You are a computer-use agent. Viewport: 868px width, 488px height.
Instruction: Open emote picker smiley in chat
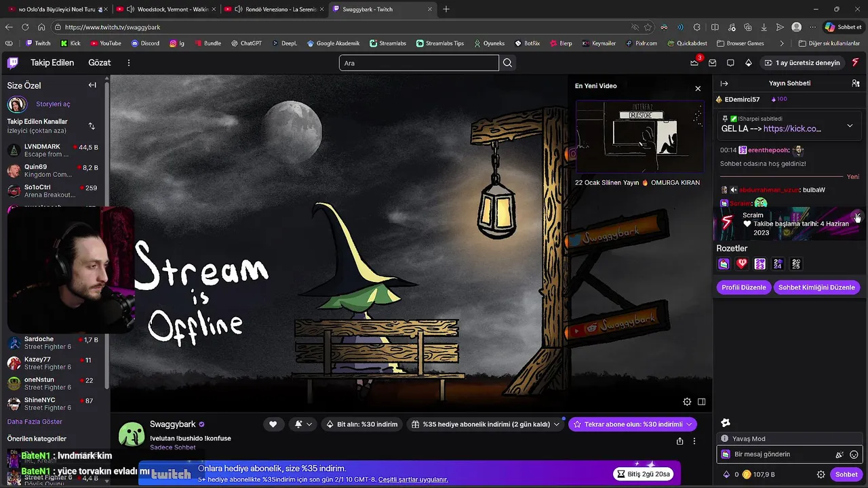[854, 455]
